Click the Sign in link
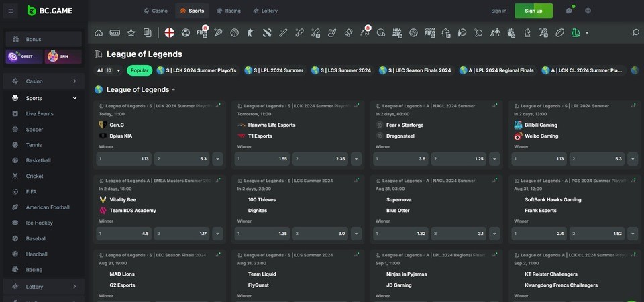 tap(498, 11)
